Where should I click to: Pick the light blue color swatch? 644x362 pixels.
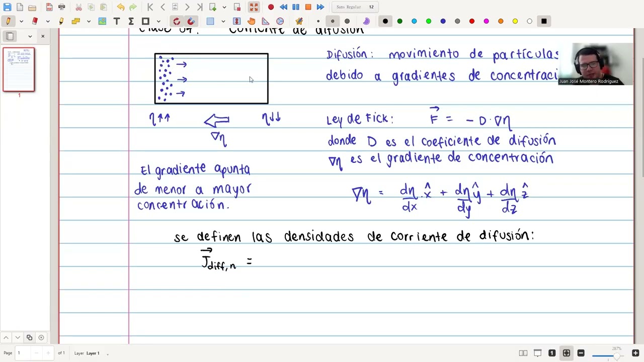pos(414,21)
